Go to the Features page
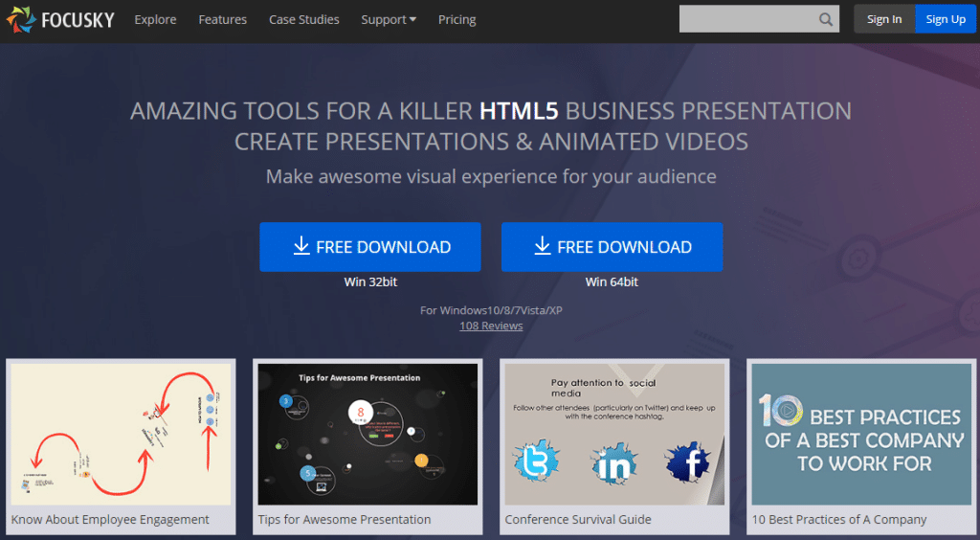 [x=222, y=19]
